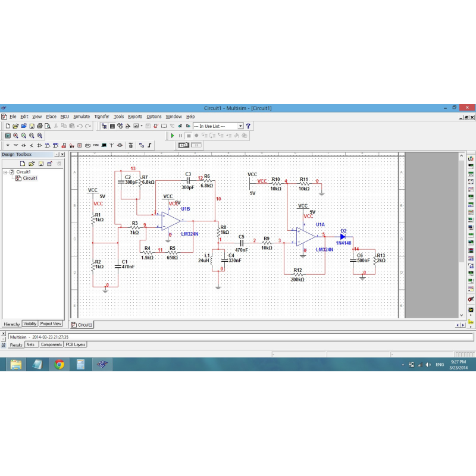The width and height of the screenshot is (476, 476).
Task: Select the PCB Layers tab
Action: 76,345
